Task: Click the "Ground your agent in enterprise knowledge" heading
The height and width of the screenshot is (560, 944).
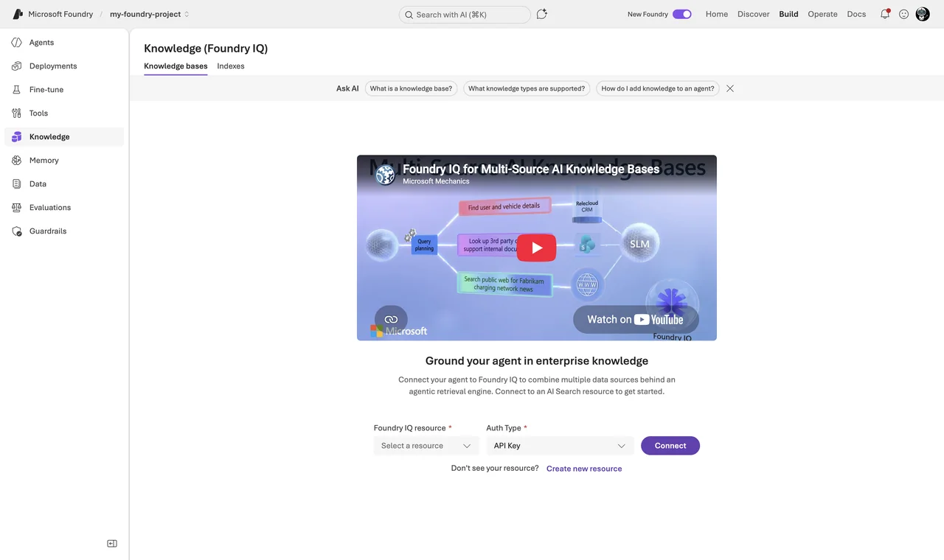Action: (x=537, y=361)
